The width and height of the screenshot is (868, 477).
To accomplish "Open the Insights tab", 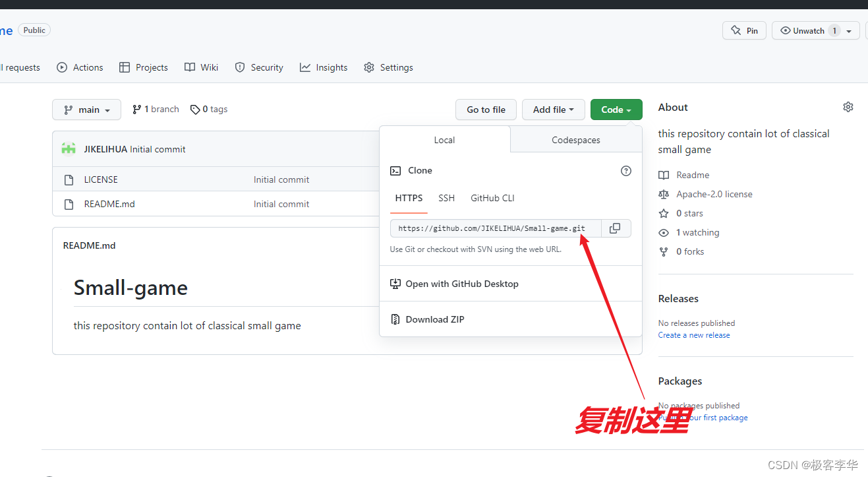I will tap(324, 67).
